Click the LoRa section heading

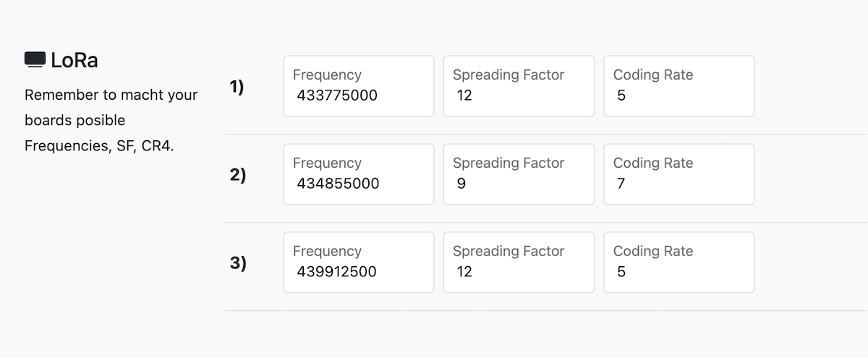pos(74,61)
